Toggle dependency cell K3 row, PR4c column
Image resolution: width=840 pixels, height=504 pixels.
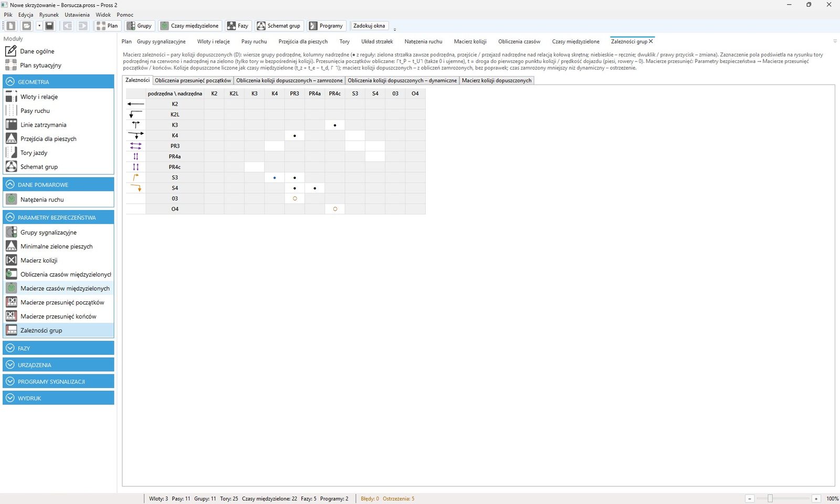point(335,125)
